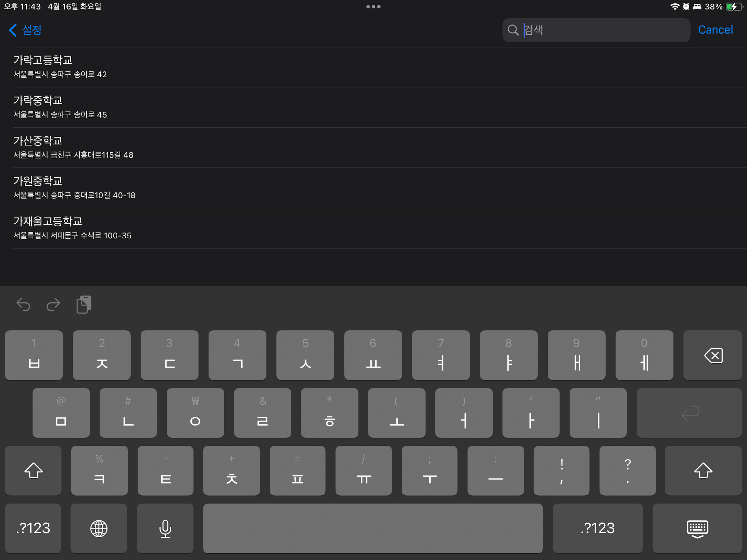747x560 pixels.
Task: Tap the return key on the keyboard
Action: click(689, 413)
